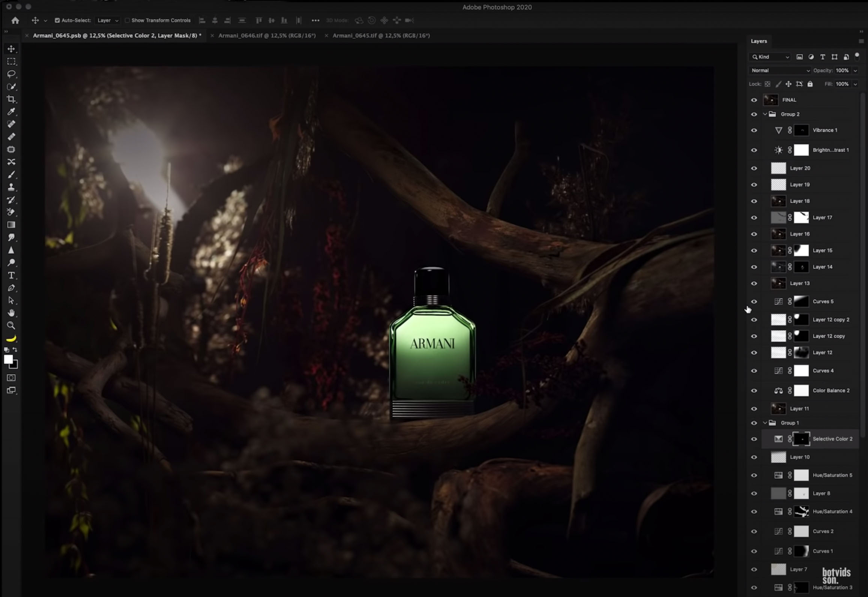
Task: Open the Opacity value dropdown
Action: tap(856, 70)
